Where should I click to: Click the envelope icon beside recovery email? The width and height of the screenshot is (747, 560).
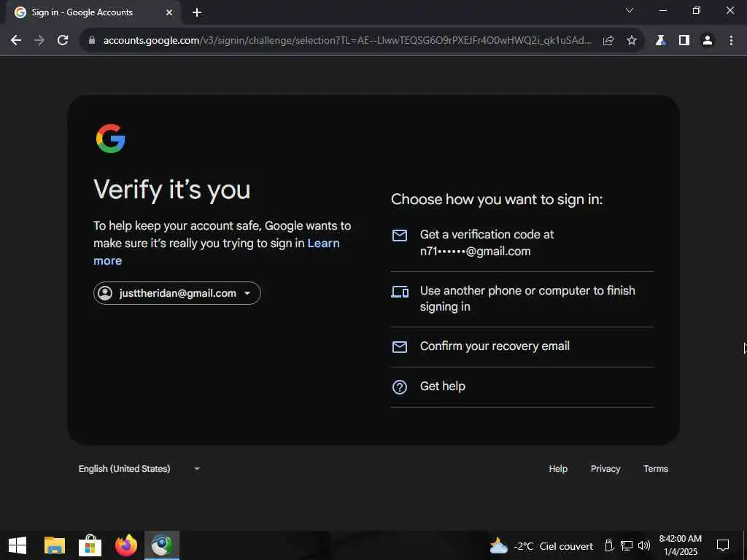[x=400, y=346]
